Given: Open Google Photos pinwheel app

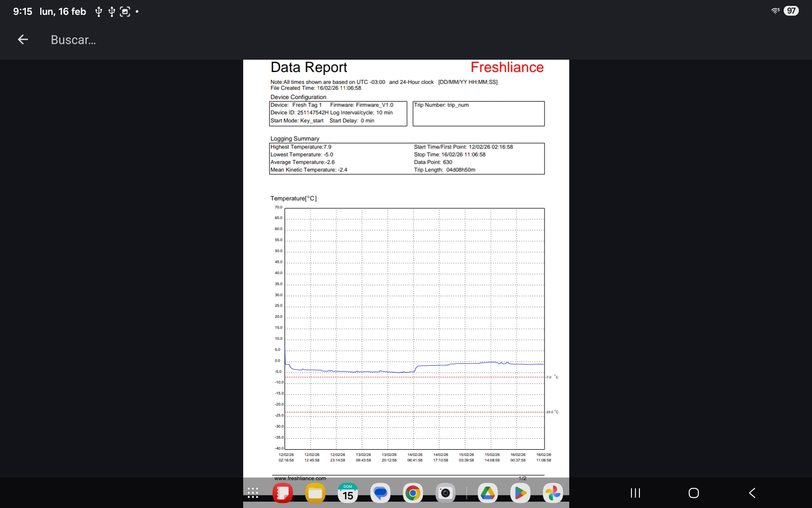Looking at the screenshot, I should click(x=553, y=493).
